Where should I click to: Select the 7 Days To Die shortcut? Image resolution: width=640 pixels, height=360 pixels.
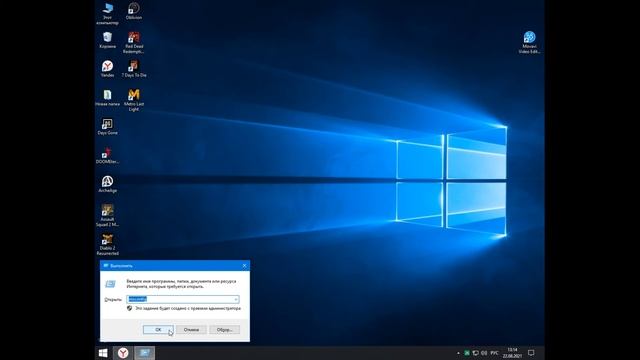tap(133, 69)
